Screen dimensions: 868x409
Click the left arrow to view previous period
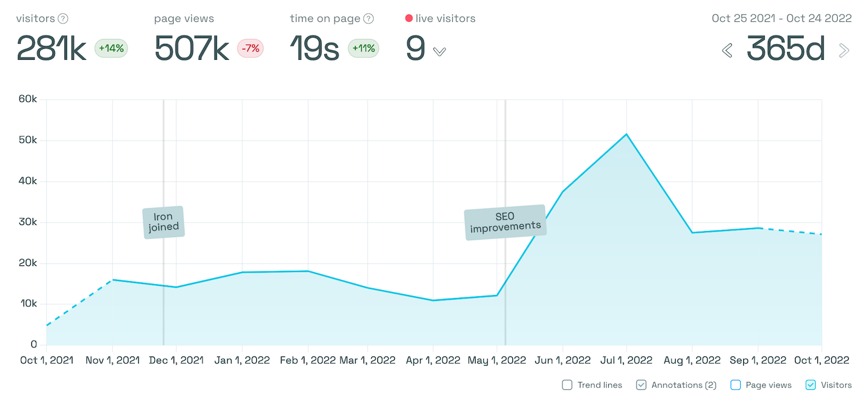[727, 51]
